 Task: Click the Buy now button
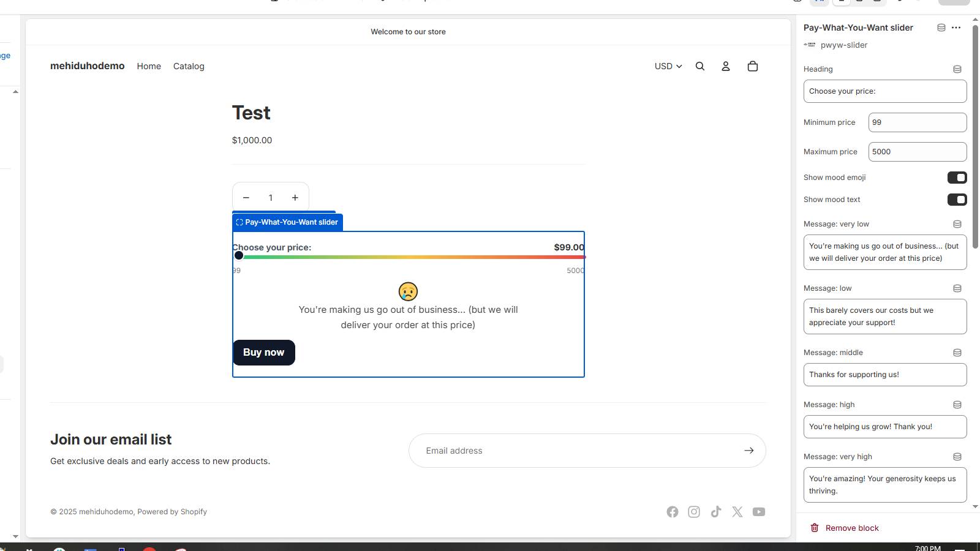[264, 353]
